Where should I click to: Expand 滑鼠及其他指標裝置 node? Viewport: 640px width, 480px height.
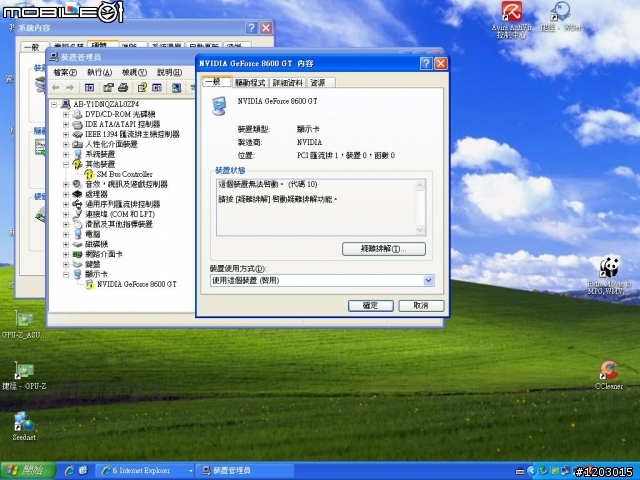click(x=66, y=224)
